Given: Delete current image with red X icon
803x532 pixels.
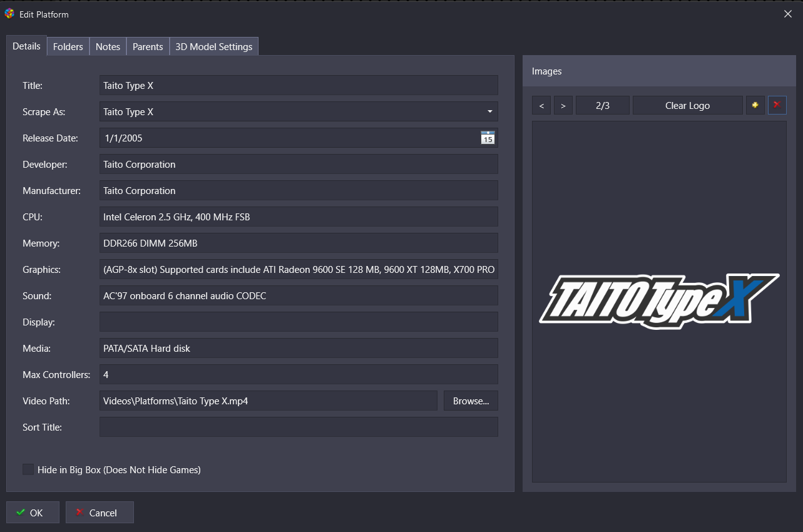Looking at the screenshot, I should (777, 105).
